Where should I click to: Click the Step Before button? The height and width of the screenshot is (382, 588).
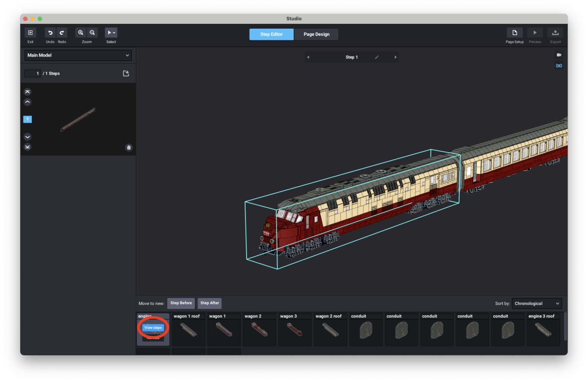(x=181, y=303)
